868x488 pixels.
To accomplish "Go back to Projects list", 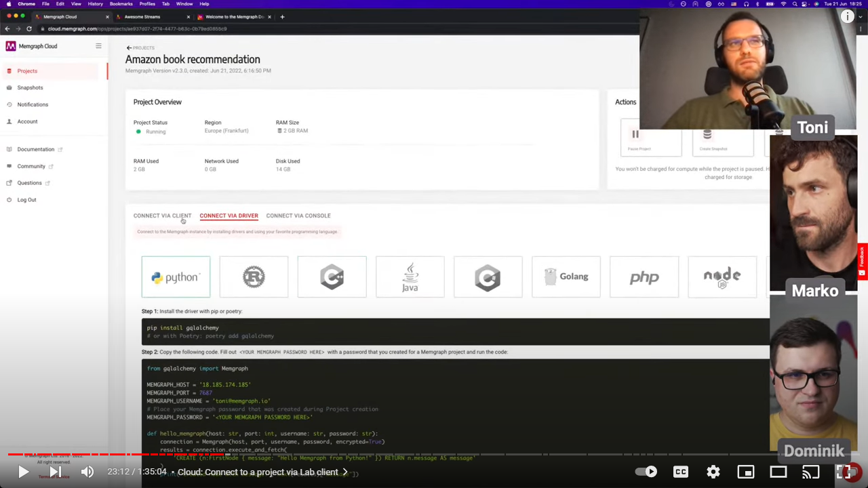I will 140,48.
